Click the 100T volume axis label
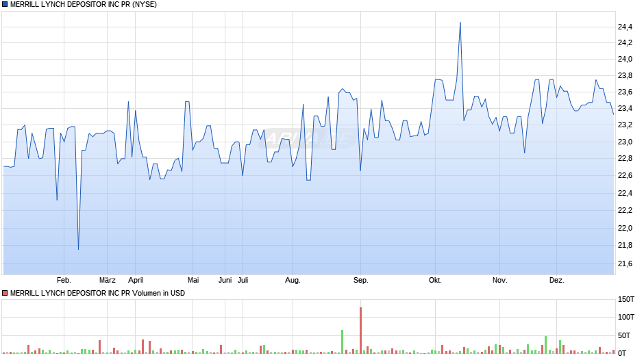Screen dimensions: 644x360 tap(626, 317)
